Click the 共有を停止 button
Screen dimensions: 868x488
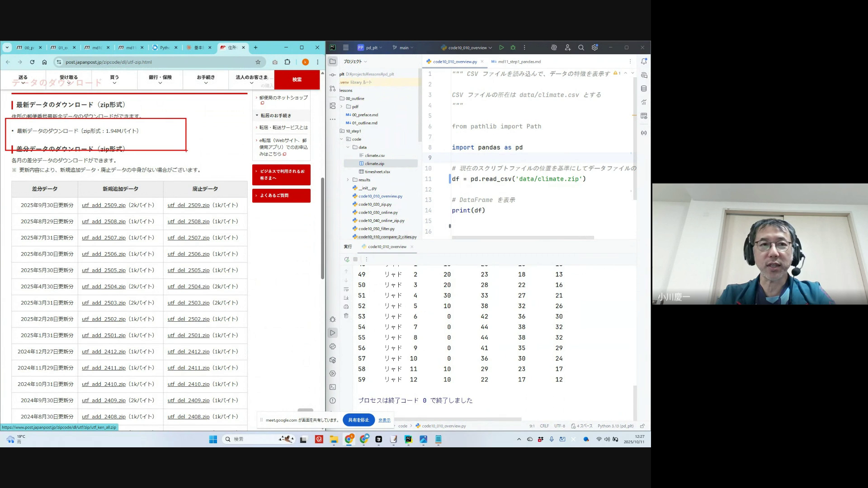(x=359, y=420)
